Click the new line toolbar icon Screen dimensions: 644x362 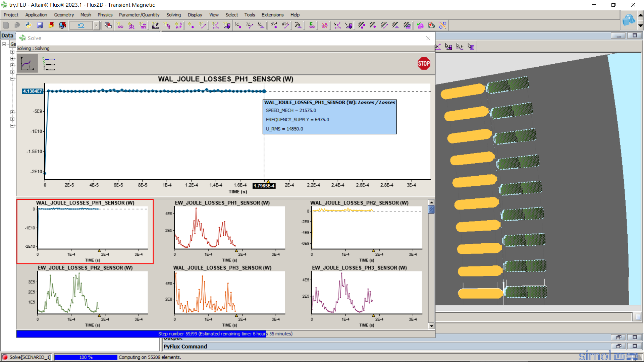point(202,25)
